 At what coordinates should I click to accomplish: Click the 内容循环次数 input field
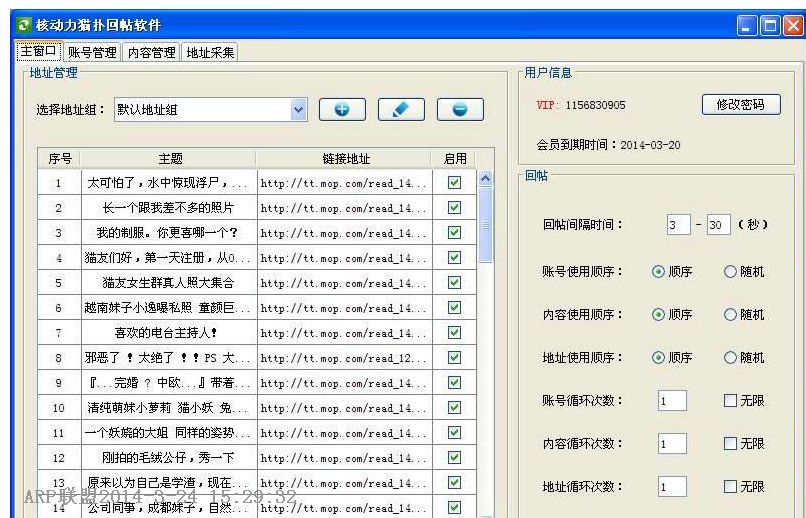click(672, 443)
